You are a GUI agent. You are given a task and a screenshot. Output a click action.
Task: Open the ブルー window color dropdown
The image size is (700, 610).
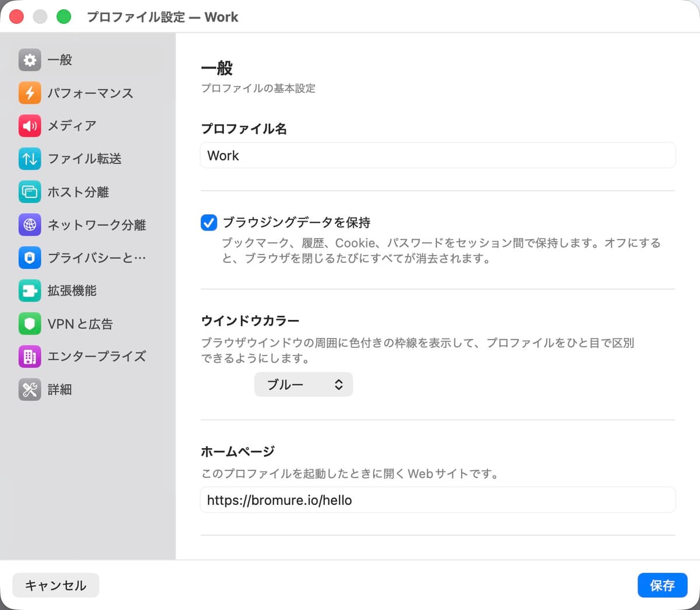[303, 385]
